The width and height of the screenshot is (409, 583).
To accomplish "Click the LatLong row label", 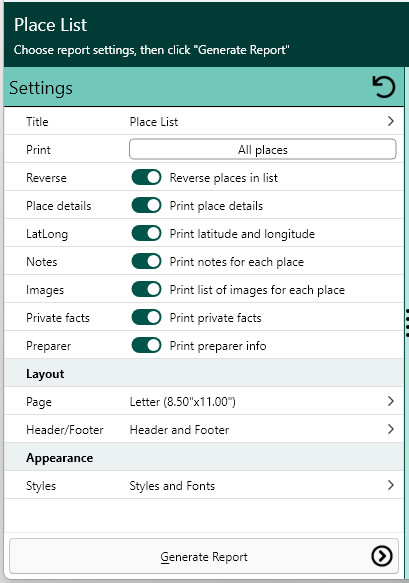I will pos(47,234).
